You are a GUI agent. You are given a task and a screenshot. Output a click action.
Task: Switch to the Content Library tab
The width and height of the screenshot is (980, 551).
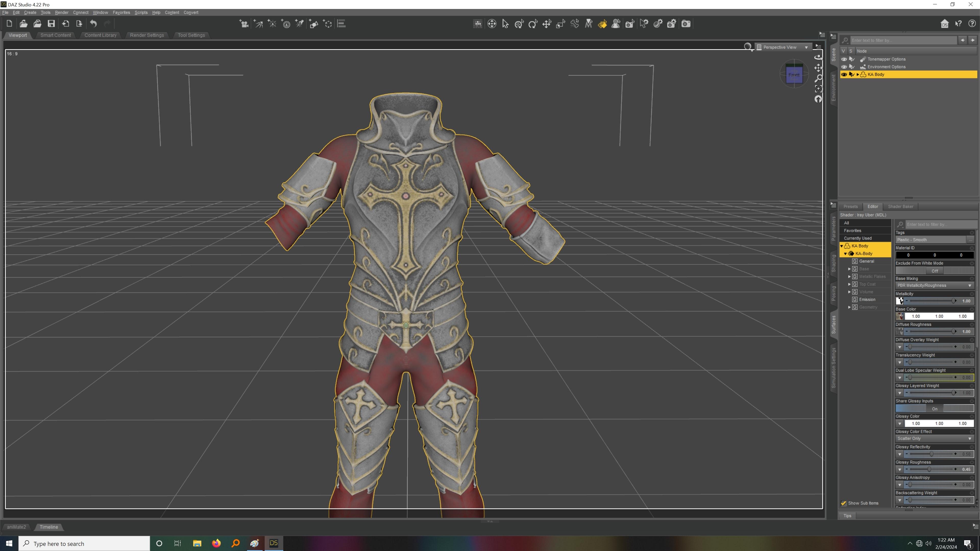point(100,35)
